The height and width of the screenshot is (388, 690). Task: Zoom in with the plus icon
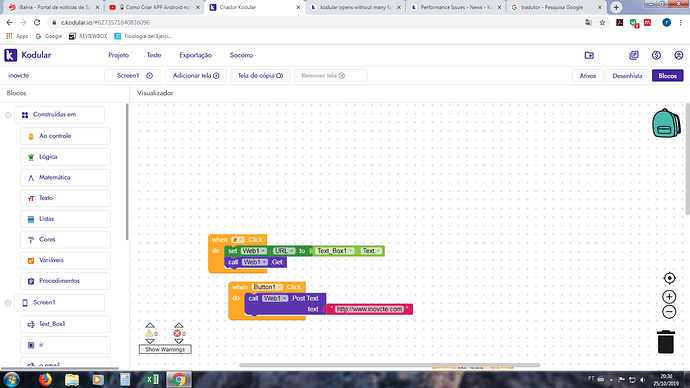pos(669,296)
